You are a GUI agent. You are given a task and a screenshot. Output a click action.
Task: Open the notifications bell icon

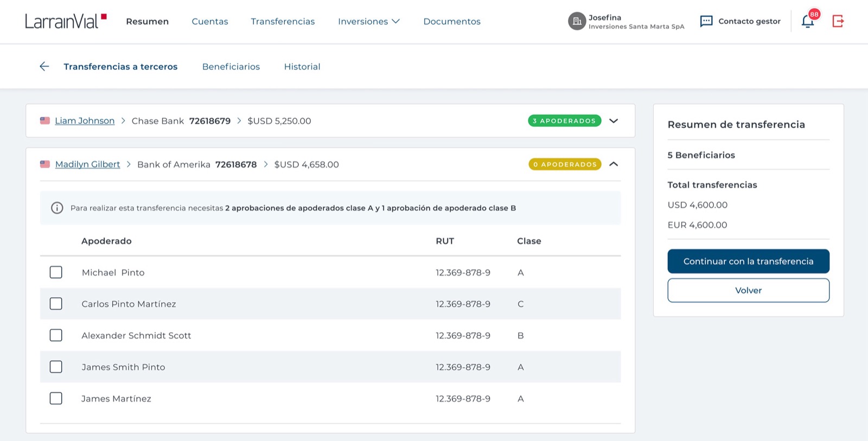point(808,22)
